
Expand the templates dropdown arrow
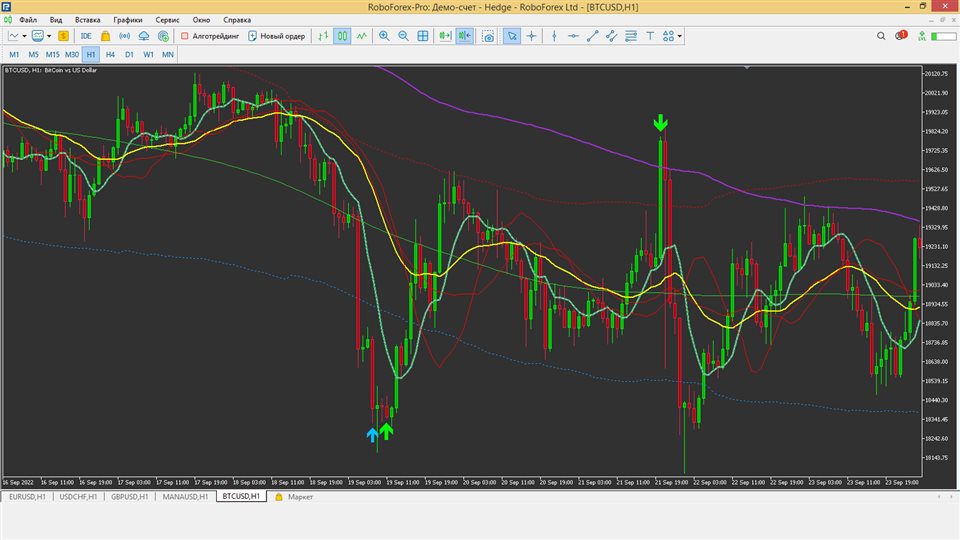(x=49, y=36)
